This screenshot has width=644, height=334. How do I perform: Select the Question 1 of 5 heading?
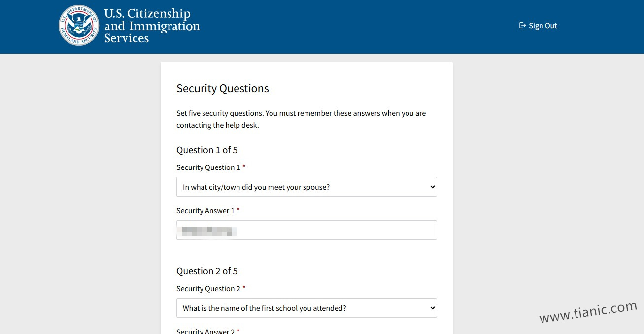tap(207, 150)
